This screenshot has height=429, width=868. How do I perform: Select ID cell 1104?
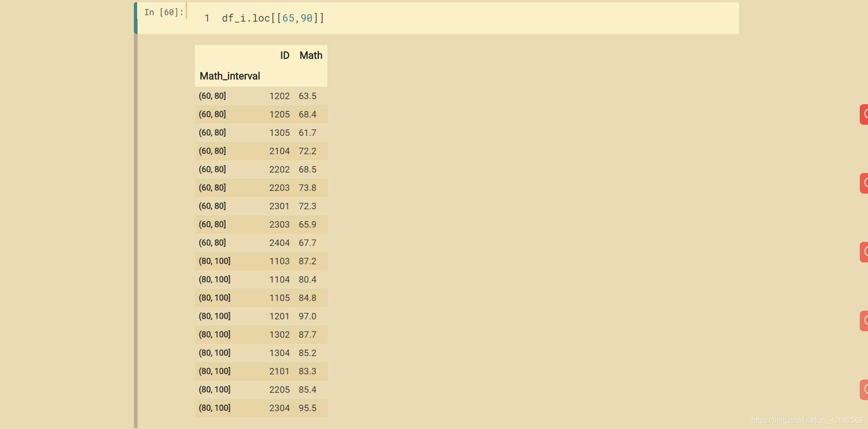[279, 279]
